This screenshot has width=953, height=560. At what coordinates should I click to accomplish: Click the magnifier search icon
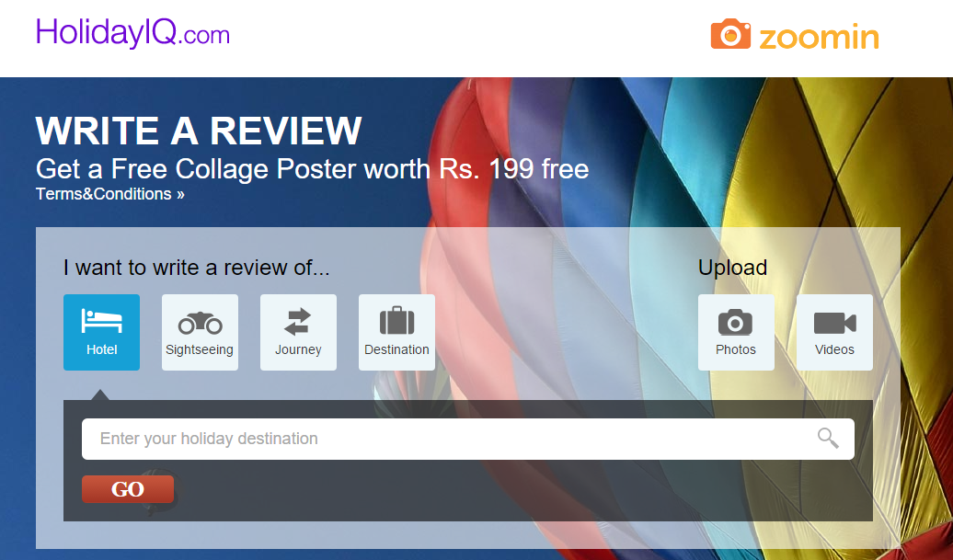click(x=828, y=438)
